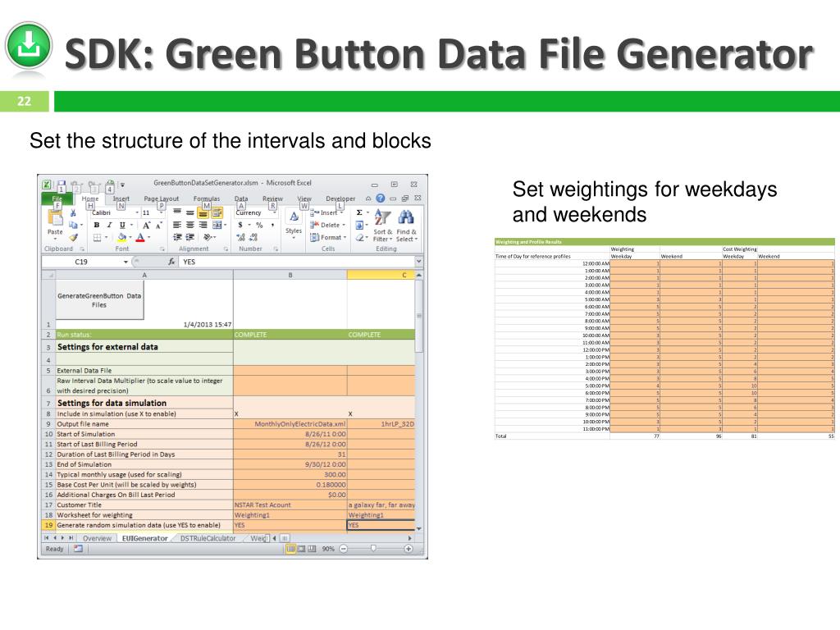
Task: Toggle Bottom Align vertical alignment
Action: [203, 213]
